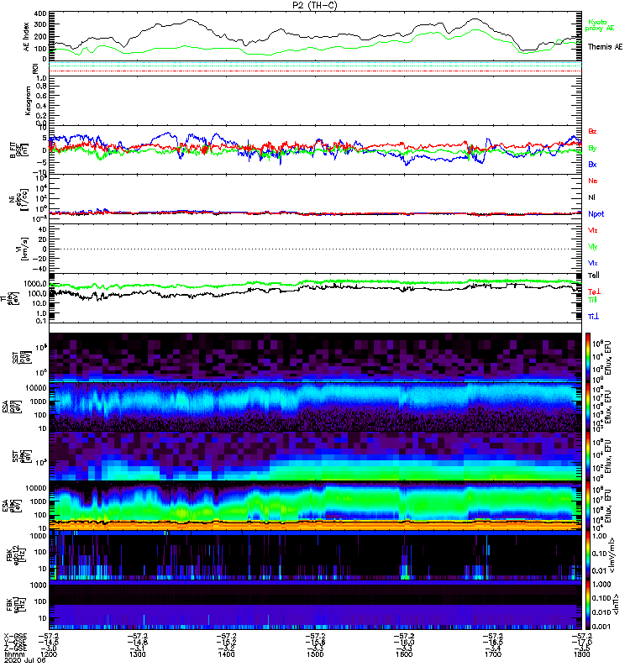Select the green "By" legend entry
Viewport: 630px width, 672px height.
coord(592,149)
